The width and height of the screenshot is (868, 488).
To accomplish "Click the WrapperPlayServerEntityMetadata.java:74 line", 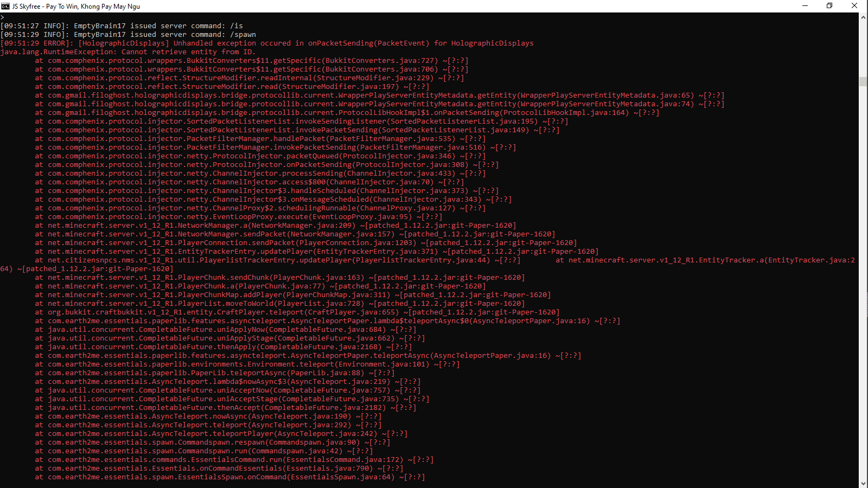I will [x=380, y=104].
